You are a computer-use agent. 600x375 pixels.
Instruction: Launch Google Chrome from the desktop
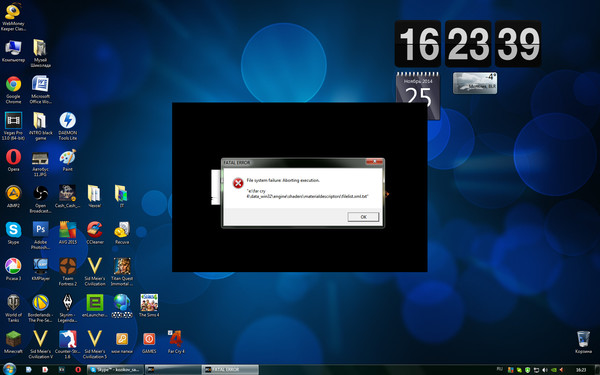(x=13, y=90)
